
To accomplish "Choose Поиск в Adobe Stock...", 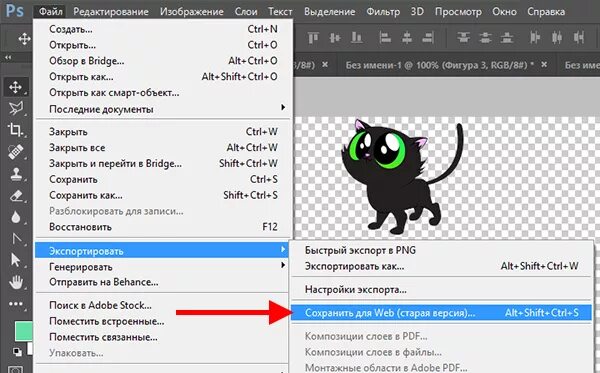I will click(x=161, y=305).
